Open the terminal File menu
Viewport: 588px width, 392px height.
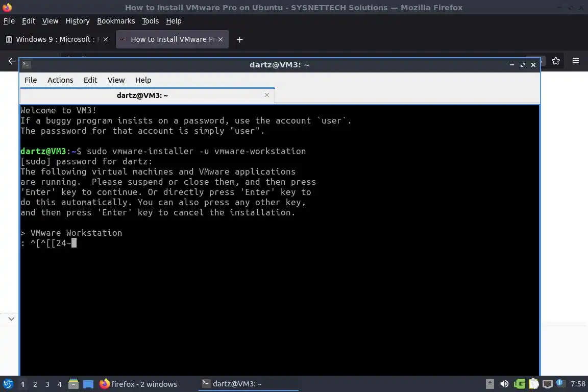tap(31, 80)
